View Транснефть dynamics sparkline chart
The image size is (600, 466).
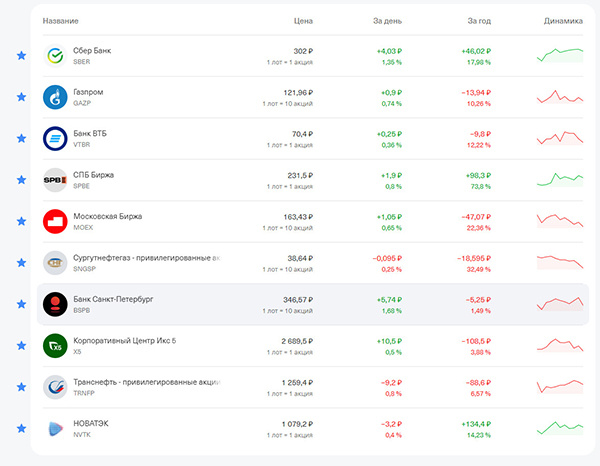(560, 387)
